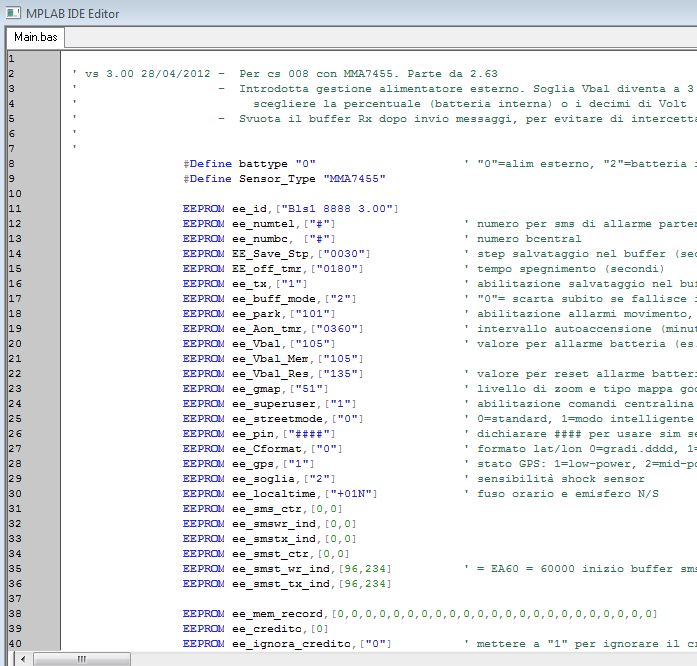Viewport: 697px width, 666px height.
Task: Click line number 35 in the gutter
Action: tap(13, 568)
